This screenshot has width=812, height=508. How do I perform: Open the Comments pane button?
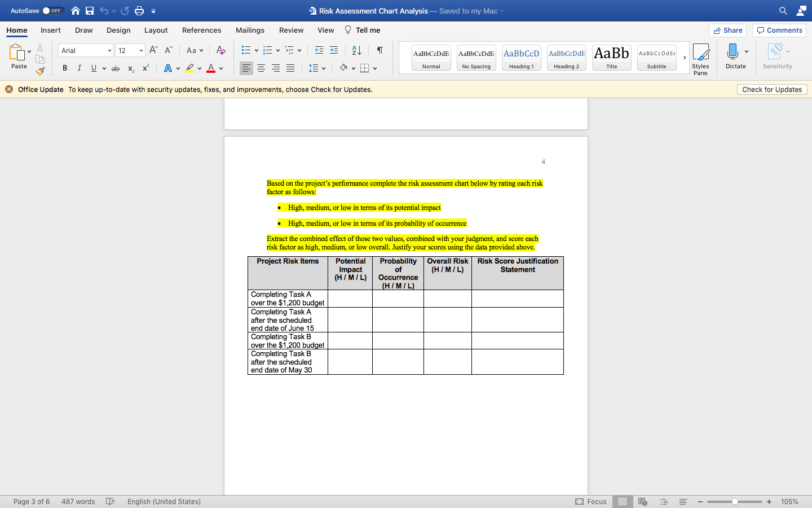click(x=779, y=30)
